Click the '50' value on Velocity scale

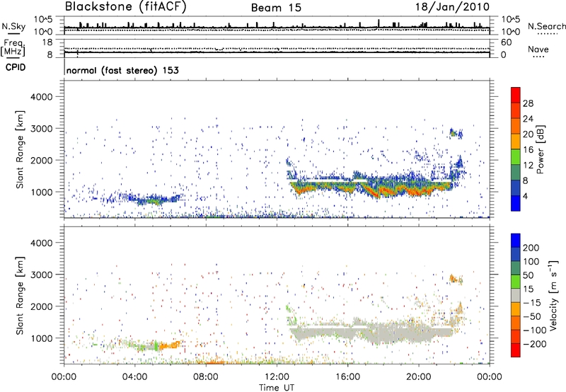pyautogui.click(x=529, y=275)
